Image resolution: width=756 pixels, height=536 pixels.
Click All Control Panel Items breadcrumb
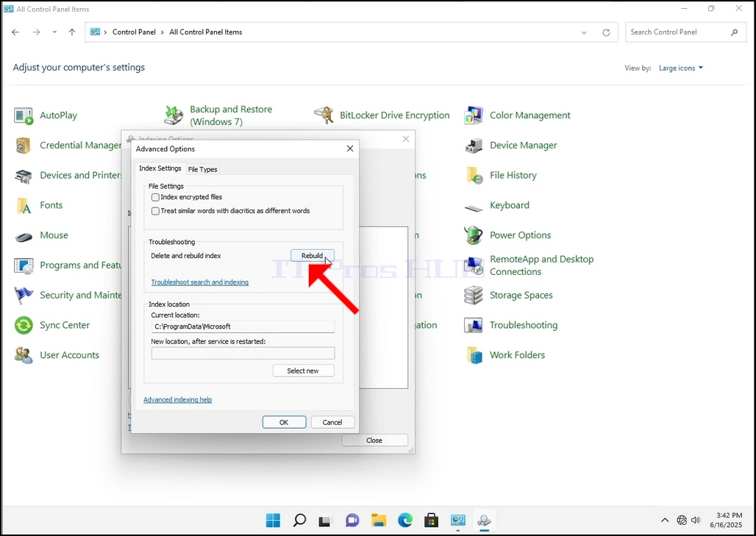(206, 32)
